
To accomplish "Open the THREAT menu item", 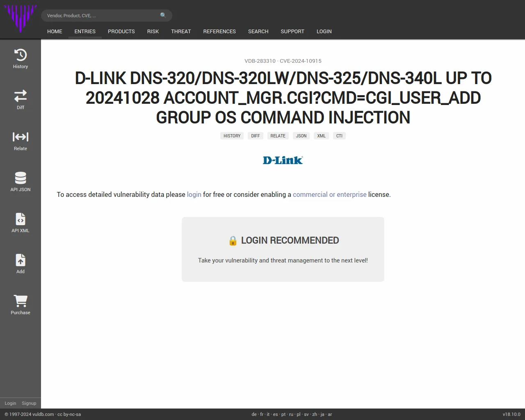I will 181,31.
